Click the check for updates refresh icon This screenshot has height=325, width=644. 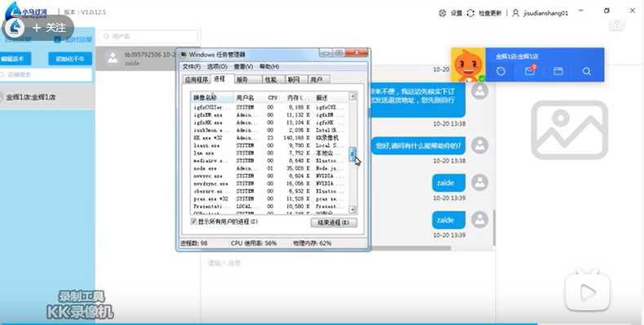coord(471,13)
